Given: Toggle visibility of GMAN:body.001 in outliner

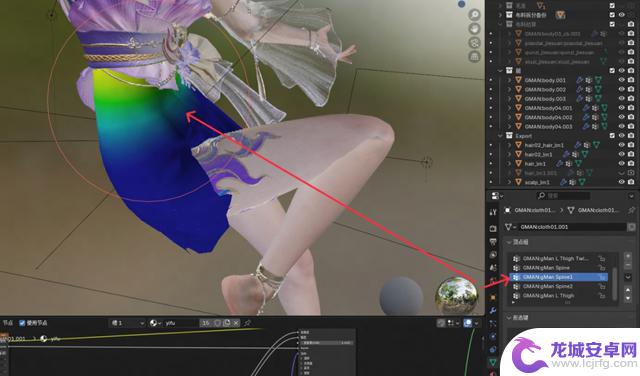Looking at the screenshot, I should (622, 80).
